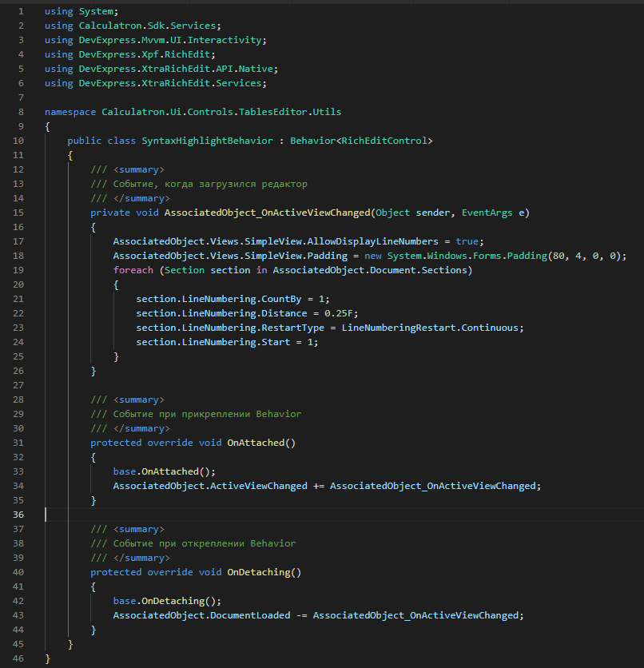Click the comment 'Событие, когда загрузился редактор'
This screenshot has height=668, width=644.
(x=210, y=184)
